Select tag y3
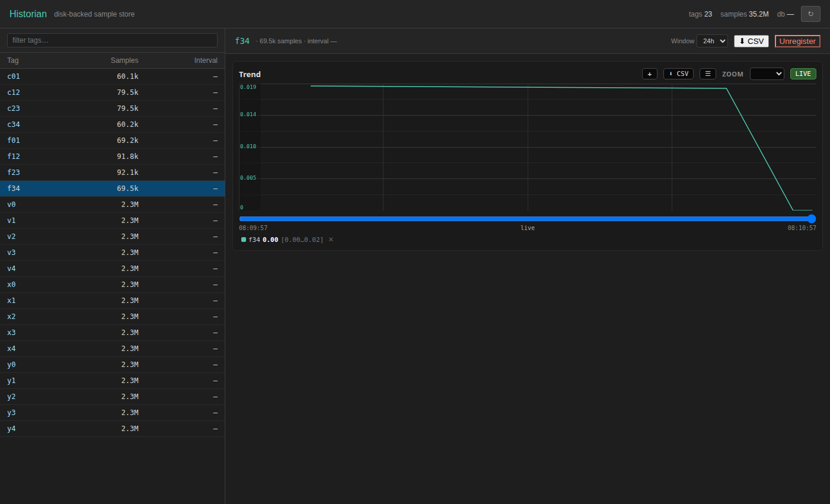 click(112, 413)
